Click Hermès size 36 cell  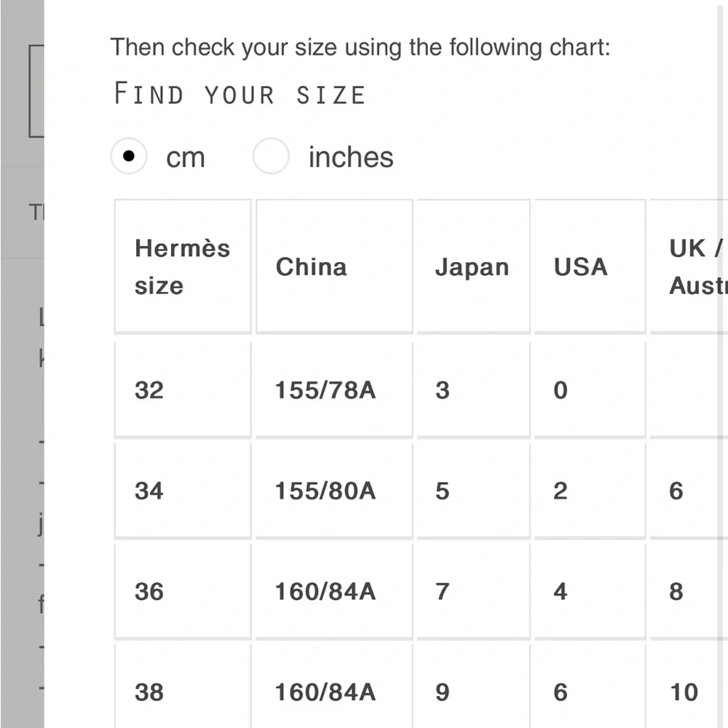pyautogui.click(x=183, y=591)
